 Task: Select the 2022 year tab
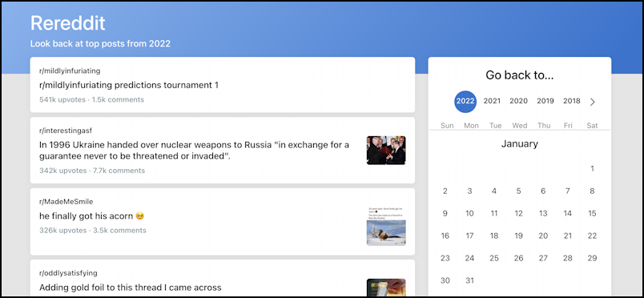[x=465, y=102]
